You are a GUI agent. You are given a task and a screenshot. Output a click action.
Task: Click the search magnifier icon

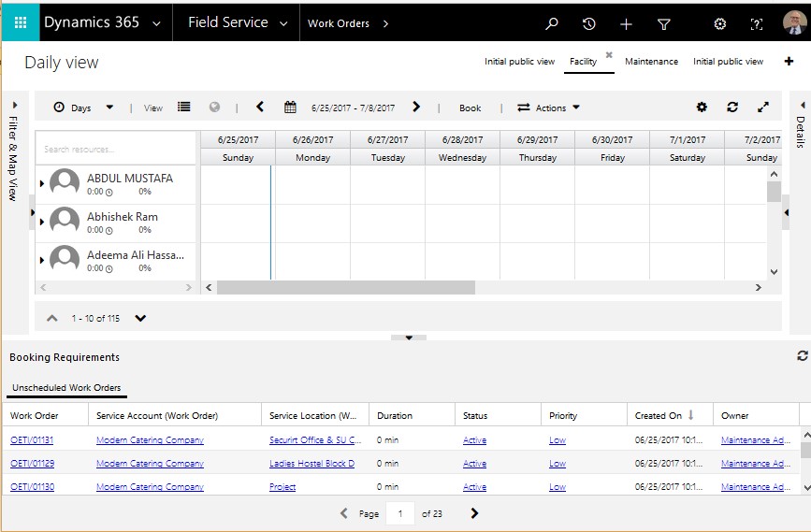[552, 23]
